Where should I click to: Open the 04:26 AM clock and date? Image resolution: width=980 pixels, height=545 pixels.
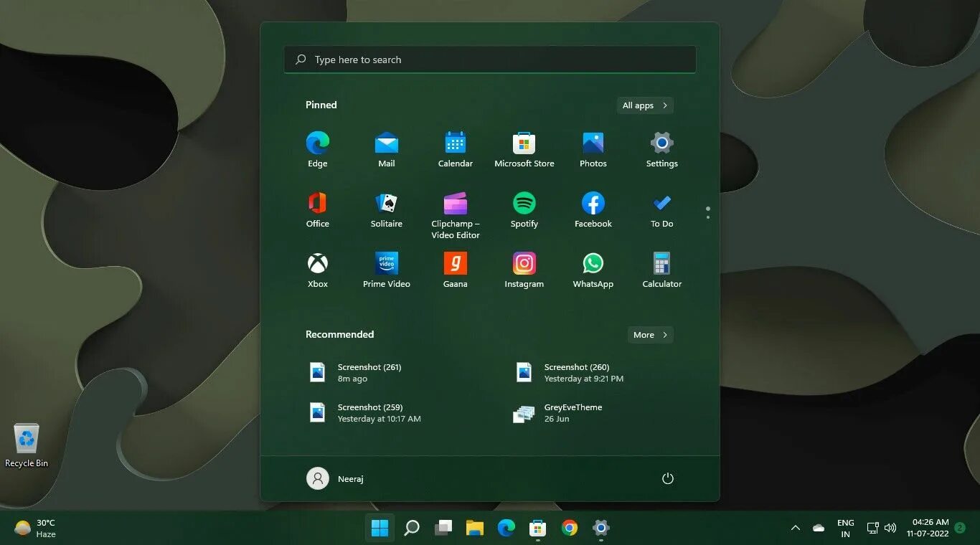point(928,529)
